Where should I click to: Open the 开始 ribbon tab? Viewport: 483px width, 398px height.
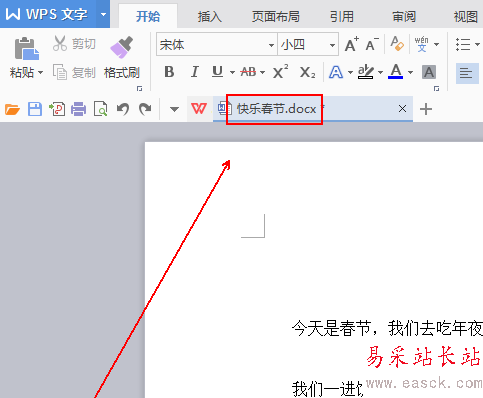click(148, 16)
